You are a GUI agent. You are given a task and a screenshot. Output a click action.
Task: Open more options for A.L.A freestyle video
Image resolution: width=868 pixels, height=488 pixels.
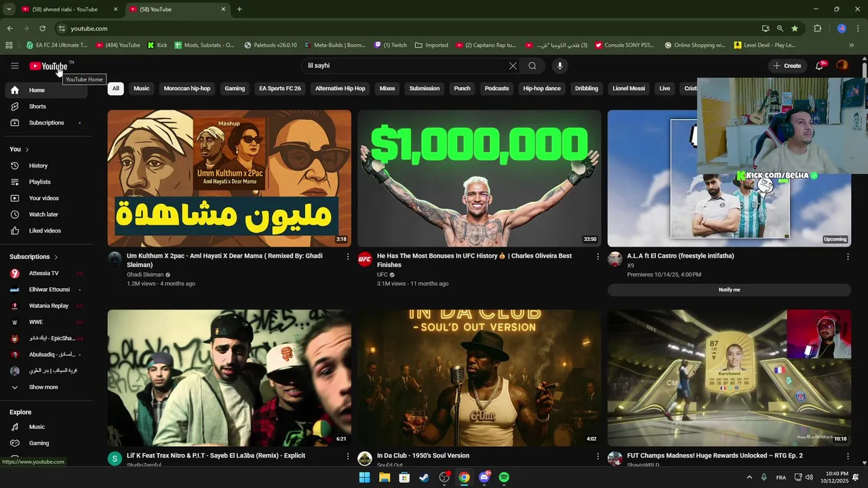(848, 257)
